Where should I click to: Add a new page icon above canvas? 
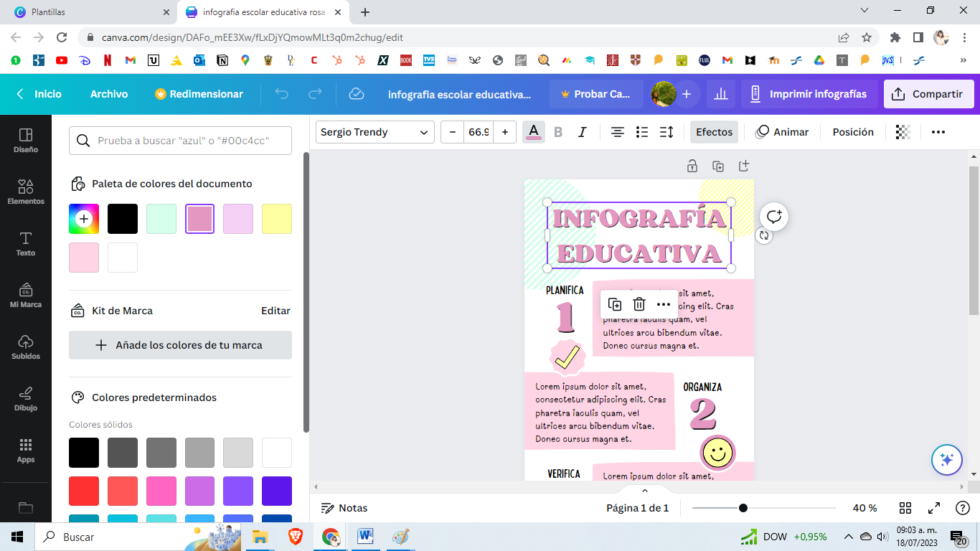pos(744,166)
